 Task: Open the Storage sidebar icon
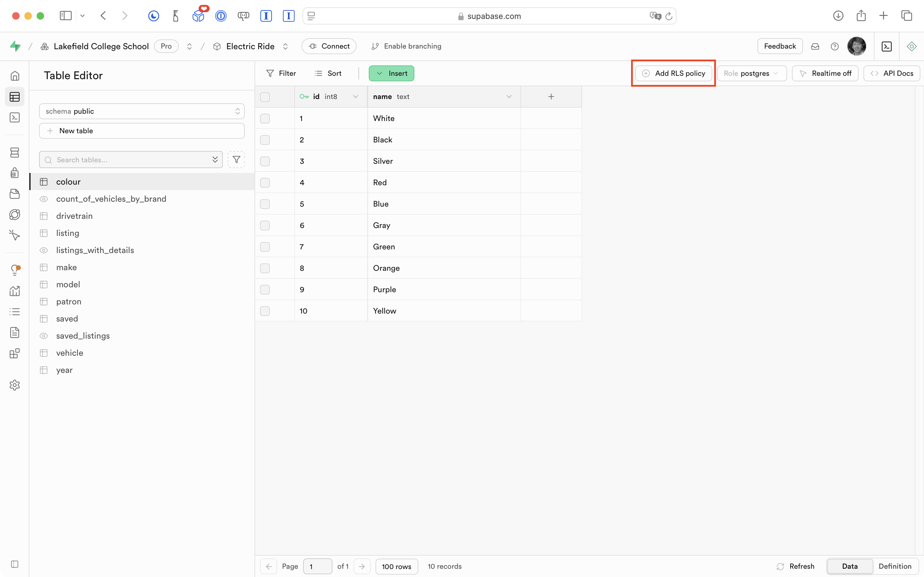click(14, 194)
